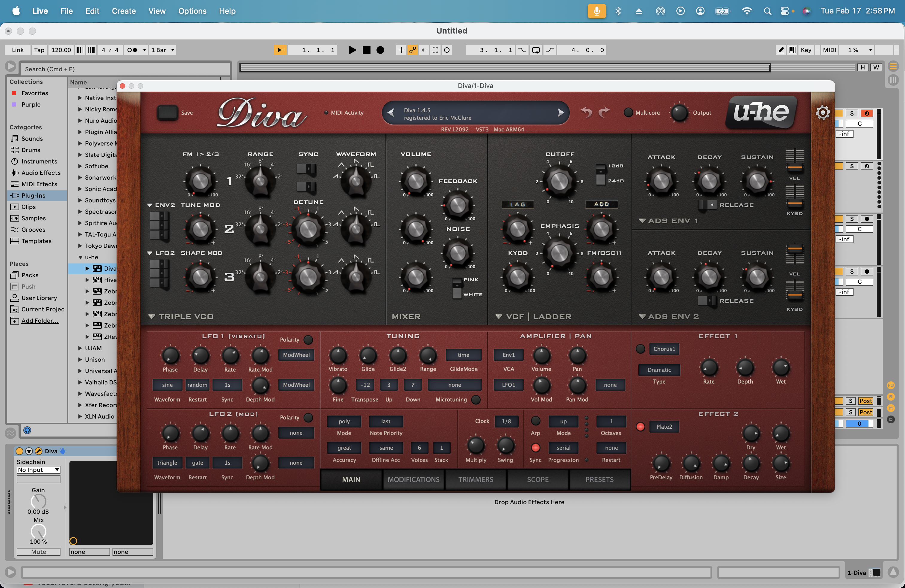905x588 pixels.
Task: Switch the noise type to PINK
Action: tap(457, 280)
